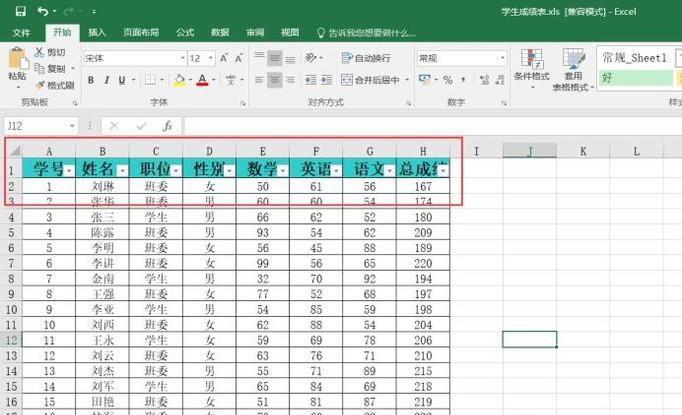This screenshot has height=415, width=682.
Task: Select the 常规_Sheet1 cell style
Action: click(x=636, y=58)
